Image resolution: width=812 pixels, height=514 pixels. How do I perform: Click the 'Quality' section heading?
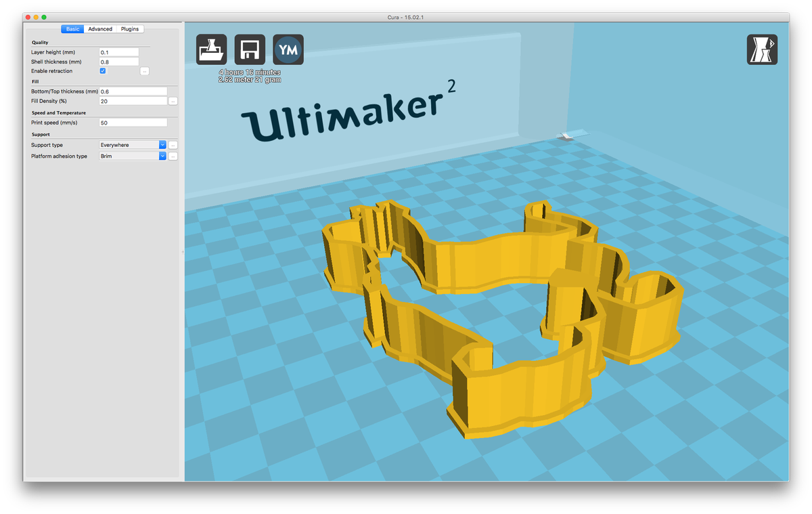pyautogui.click(x=40, y=43)
